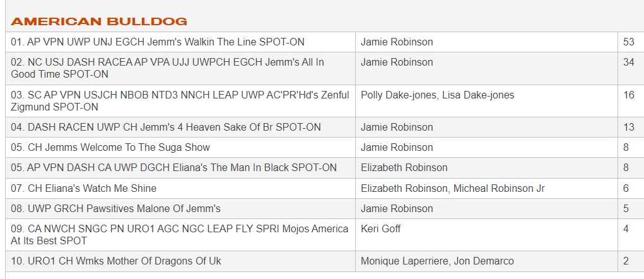Select the Keri Goff owner cell
Screen dimensions: 644x279
[x=381, y=229]
